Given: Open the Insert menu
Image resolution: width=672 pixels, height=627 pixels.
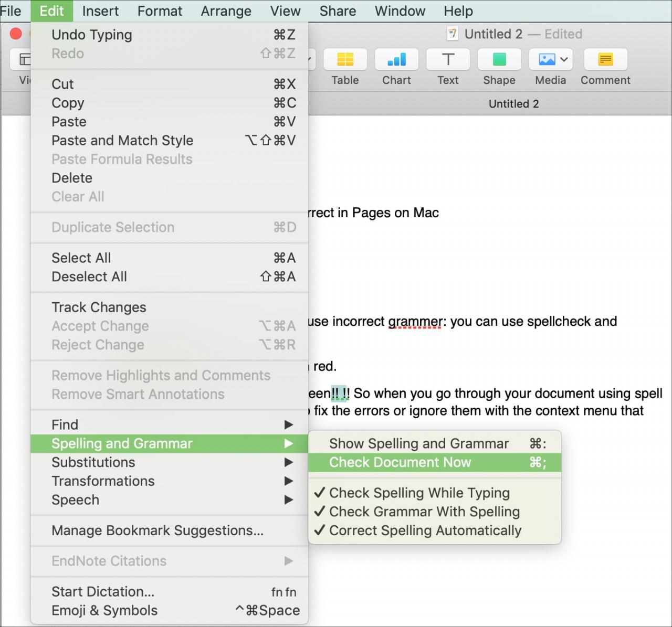Looking at the screenshot, I should click(100, 11).
